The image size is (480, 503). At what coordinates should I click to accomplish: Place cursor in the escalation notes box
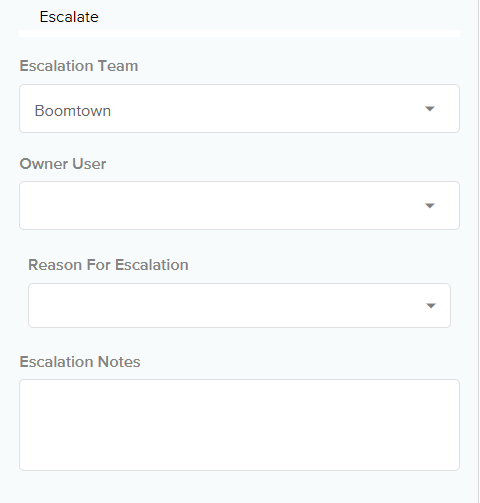(239, 425)
